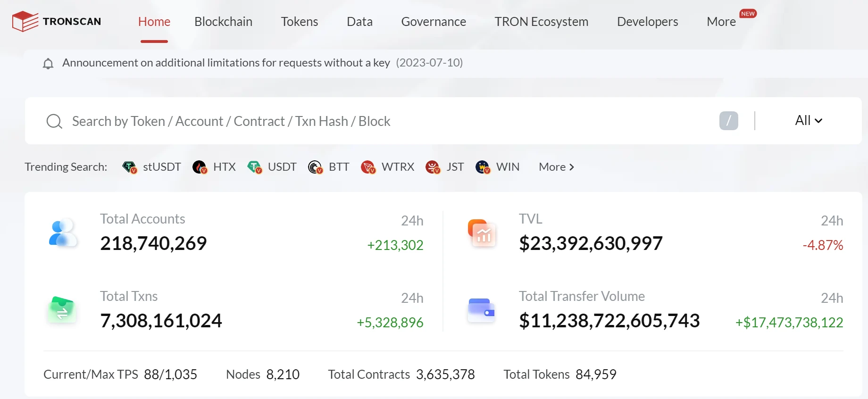Viewport: 868px width, 399px height.
Task: Click the search magnifier icon
Action: coord(54,121)
